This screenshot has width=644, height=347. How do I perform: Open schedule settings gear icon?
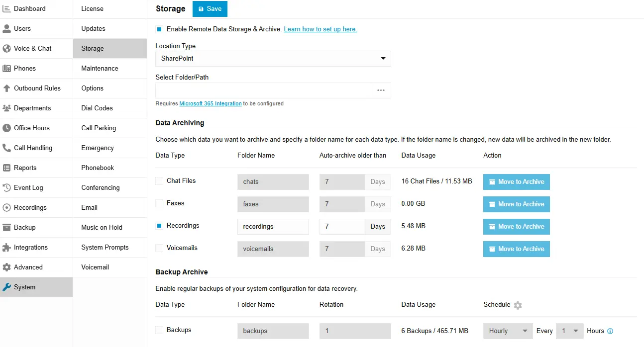click(518, 305)
